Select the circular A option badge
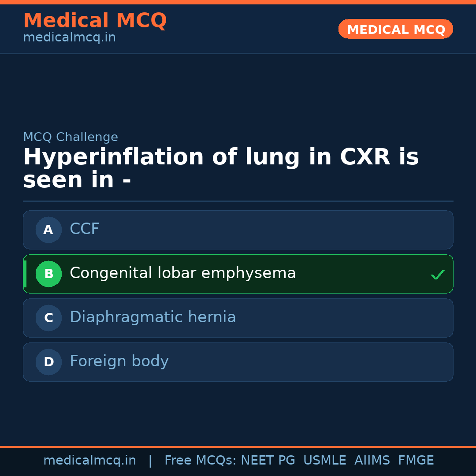This screenshot has width=476, height=476. pos(48,230)
